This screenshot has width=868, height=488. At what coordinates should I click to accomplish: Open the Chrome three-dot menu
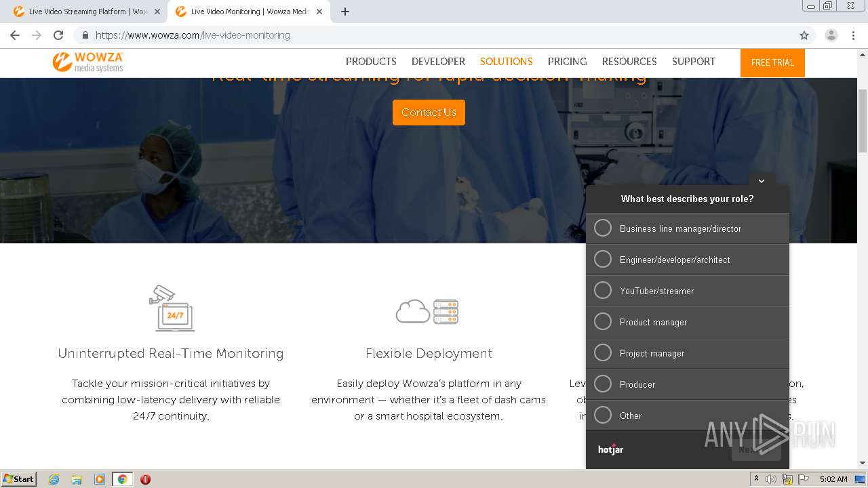tap(853, 35)
